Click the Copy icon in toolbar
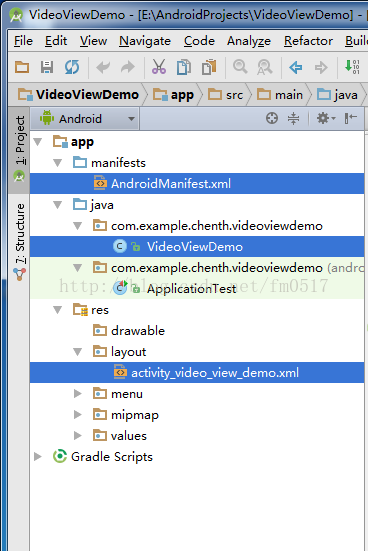Viewport: 368px width, 551px height. (184, 67)
